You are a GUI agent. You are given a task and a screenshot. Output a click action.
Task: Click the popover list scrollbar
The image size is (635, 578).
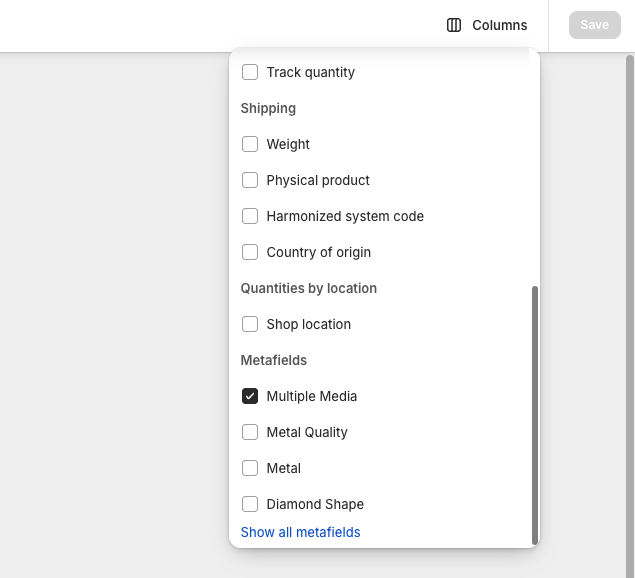pos(535,415)
